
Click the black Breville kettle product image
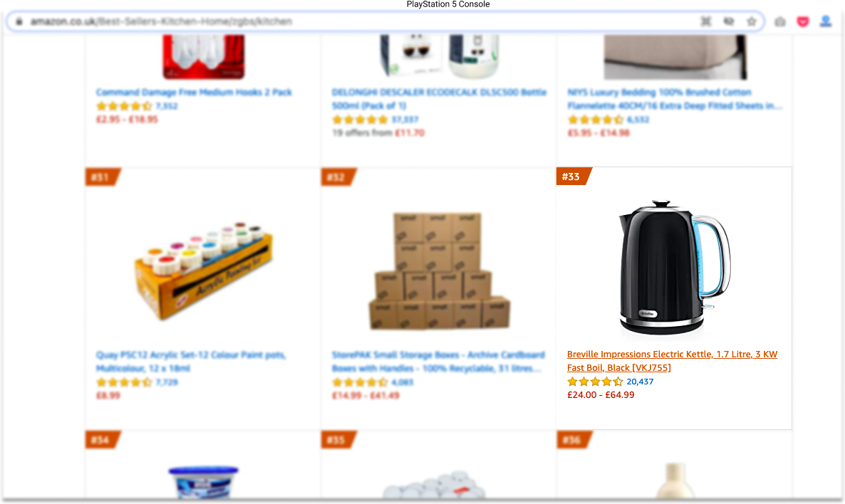pyautogui.click(x=674, y=268)
